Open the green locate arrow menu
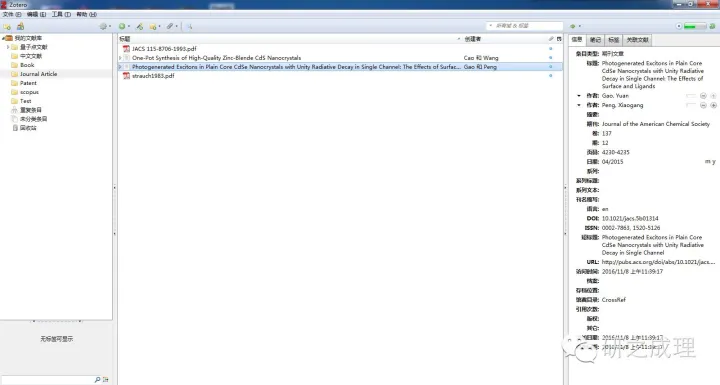 (x=575, y=26)
